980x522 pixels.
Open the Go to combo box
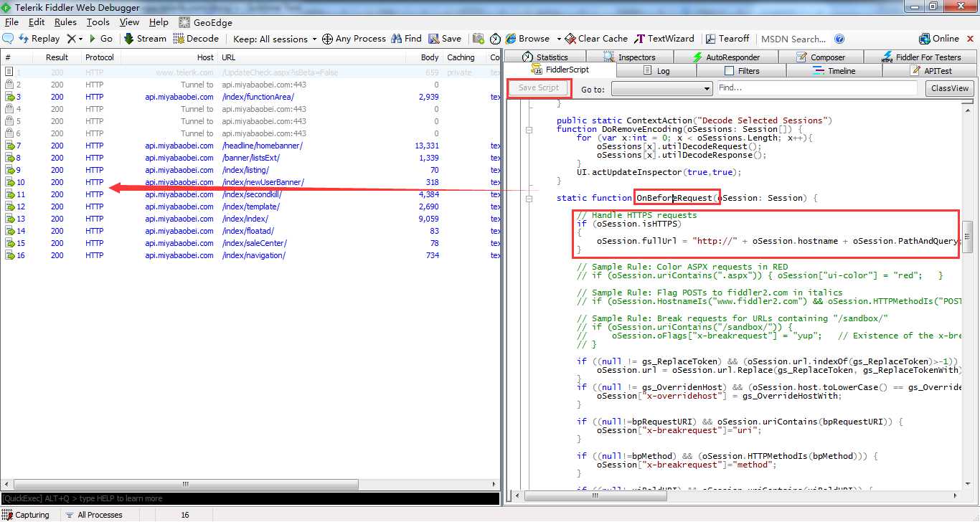click(661, 88)
